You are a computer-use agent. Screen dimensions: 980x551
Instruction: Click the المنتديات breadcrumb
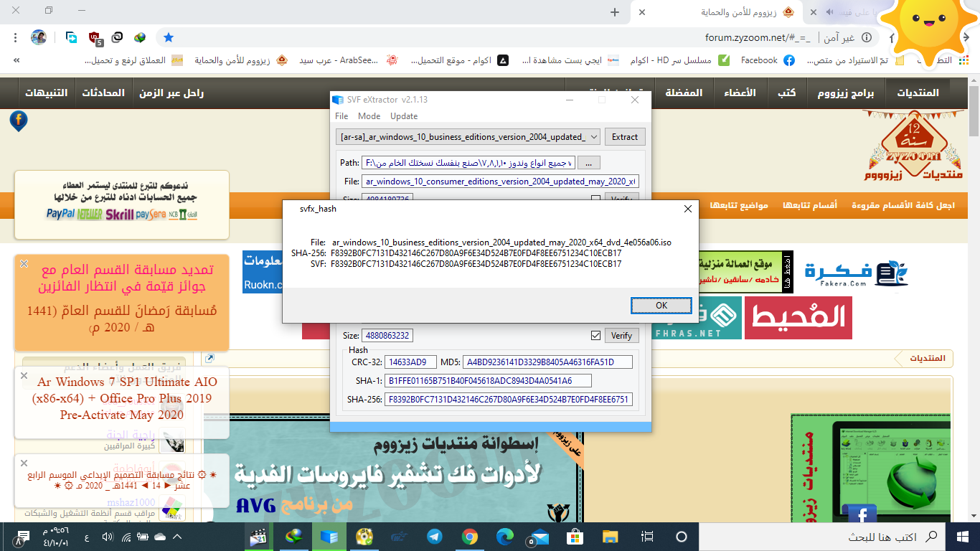(928, 358)
